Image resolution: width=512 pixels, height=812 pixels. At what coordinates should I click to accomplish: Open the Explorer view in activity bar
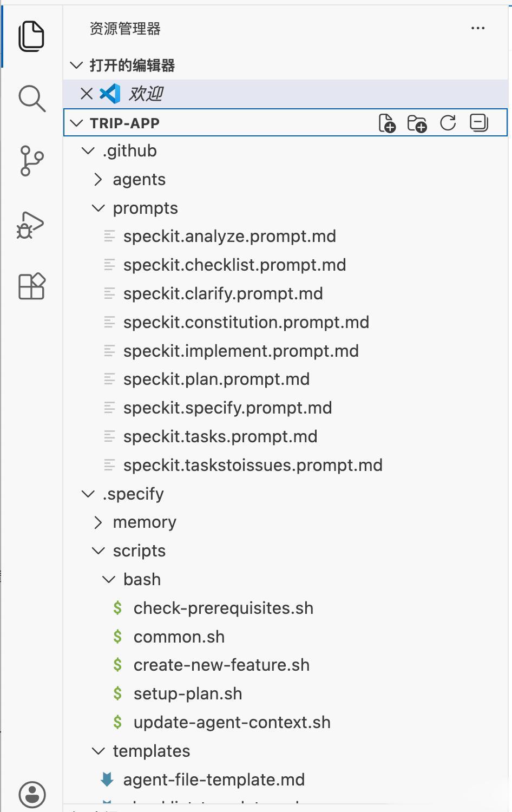(31, 36)
